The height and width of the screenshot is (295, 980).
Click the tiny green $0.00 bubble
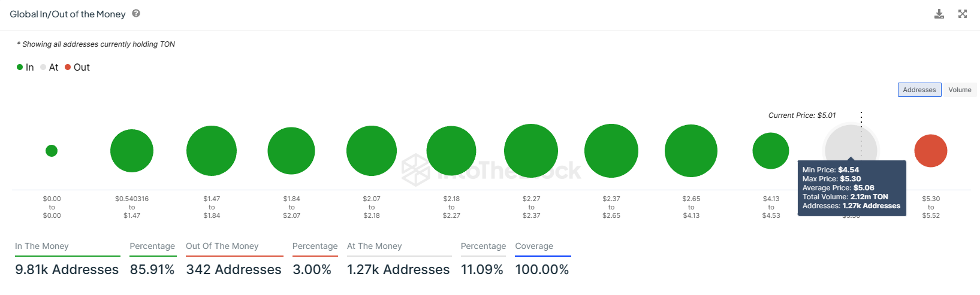[x=52, y=151]
